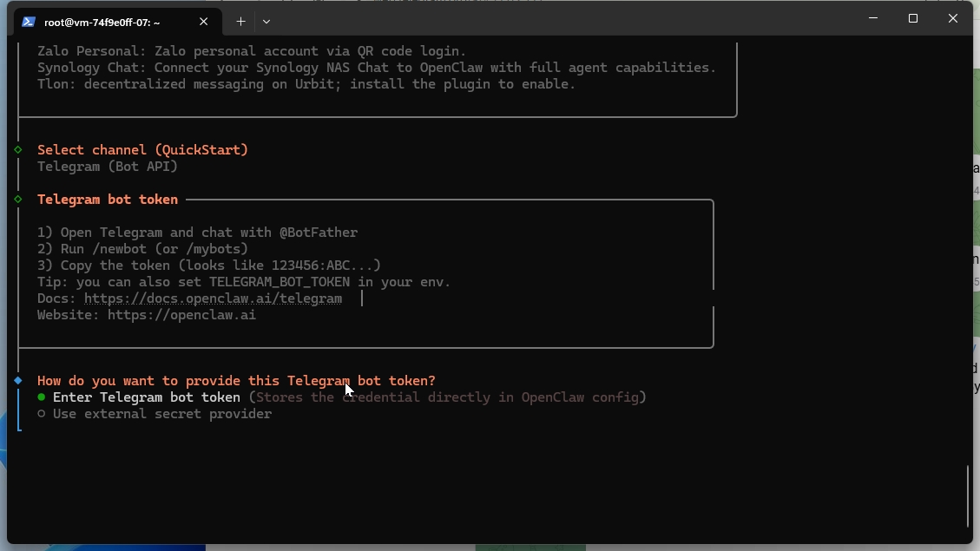The width and height of the screenshot is (980, 551).
Task: Expand the new tab profile dropdown chevron
Action: (x=266, y=22)
